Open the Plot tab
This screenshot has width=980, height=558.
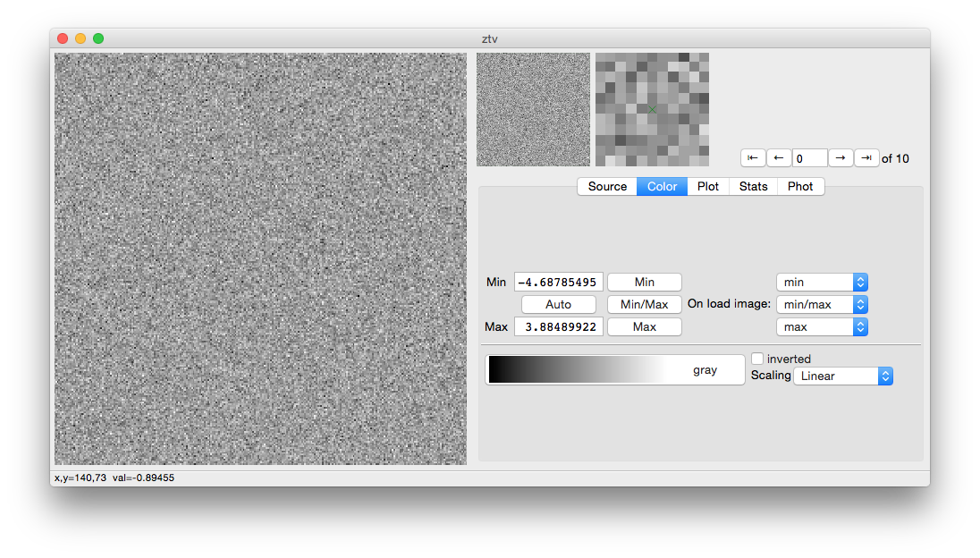point(708,186)
